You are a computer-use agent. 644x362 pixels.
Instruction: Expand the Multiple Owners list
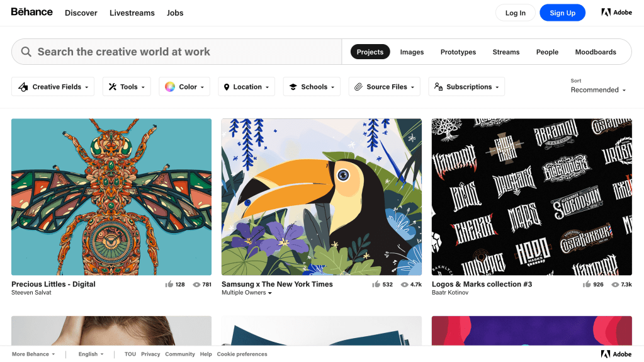click(247, 293)
